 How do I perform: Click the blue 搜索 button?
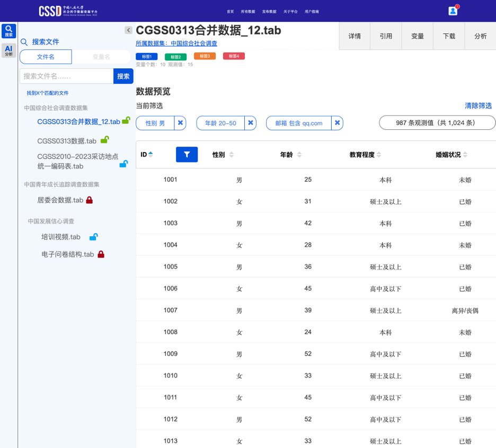123,76
